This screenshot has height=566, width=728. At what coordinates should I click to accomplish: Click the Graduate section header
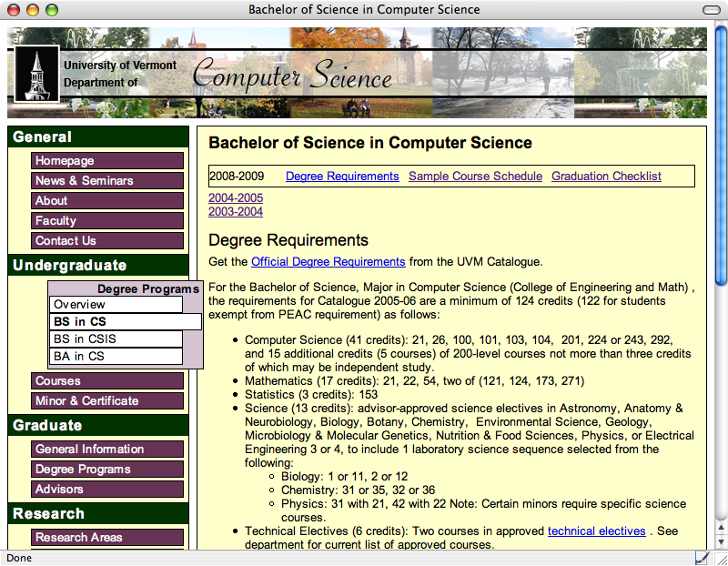tap(98, 425)
